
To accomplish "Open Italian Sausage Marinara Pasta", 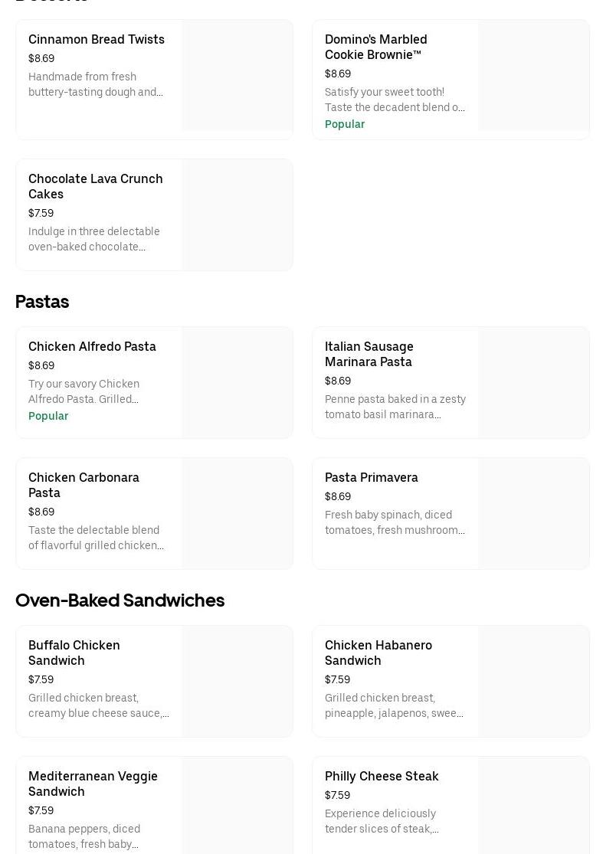I will pos(369,354).
